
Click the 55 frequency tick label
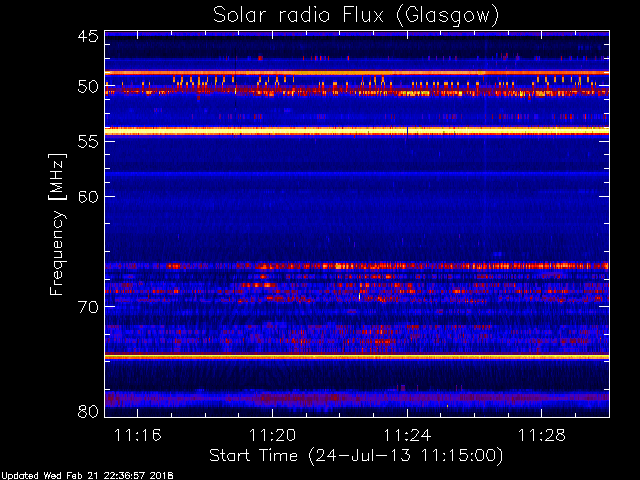point(88,142)
